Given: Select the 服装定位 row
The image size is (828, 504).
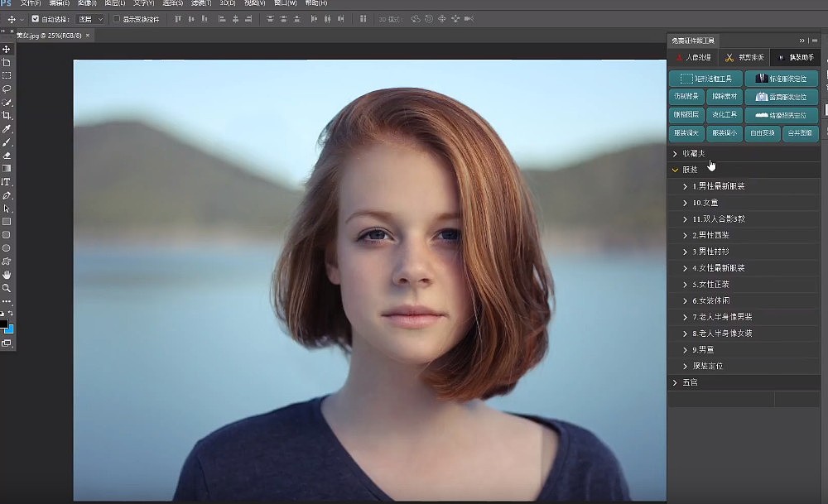Looking at the screenshot, I should (x=744, y=367).
